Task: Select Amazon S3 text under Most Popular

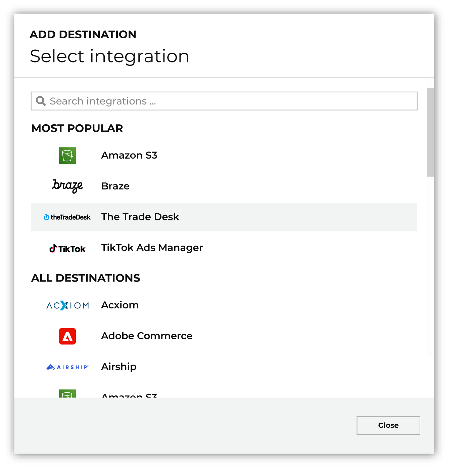Action: click(129, 155)
